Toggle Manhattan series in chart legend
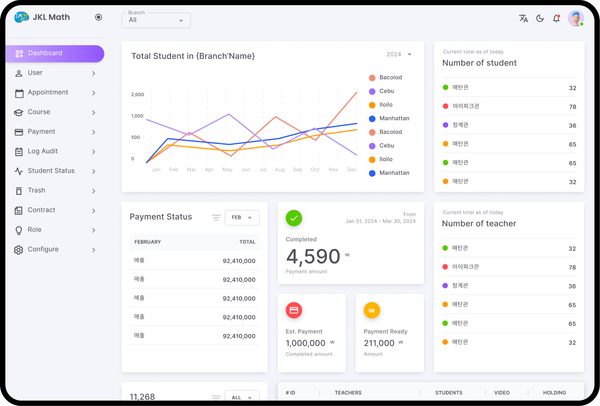This screenshot has height=406, width=600. (x=394, y=118)
